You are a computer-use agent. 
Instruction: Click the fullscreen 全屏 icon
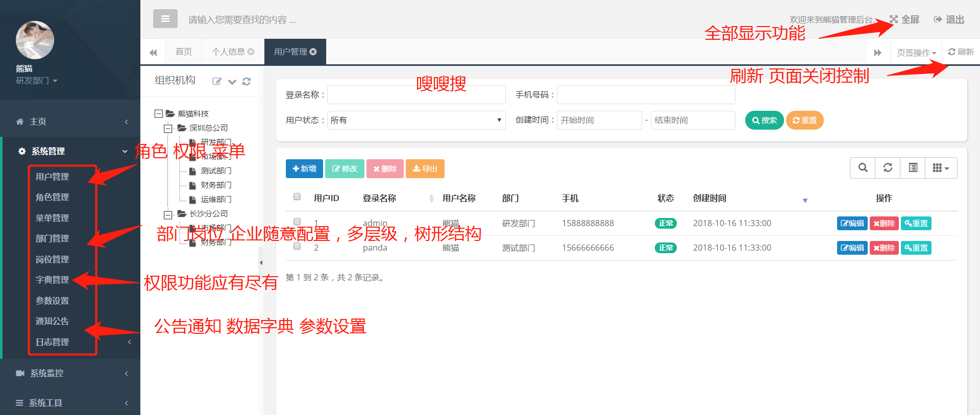(894, 19)
